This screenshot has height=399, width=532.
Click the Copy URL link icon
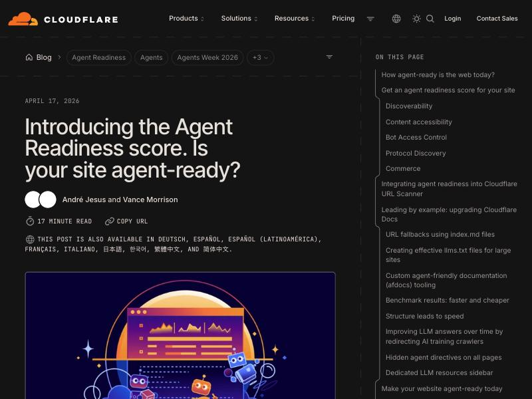point(109,221)
